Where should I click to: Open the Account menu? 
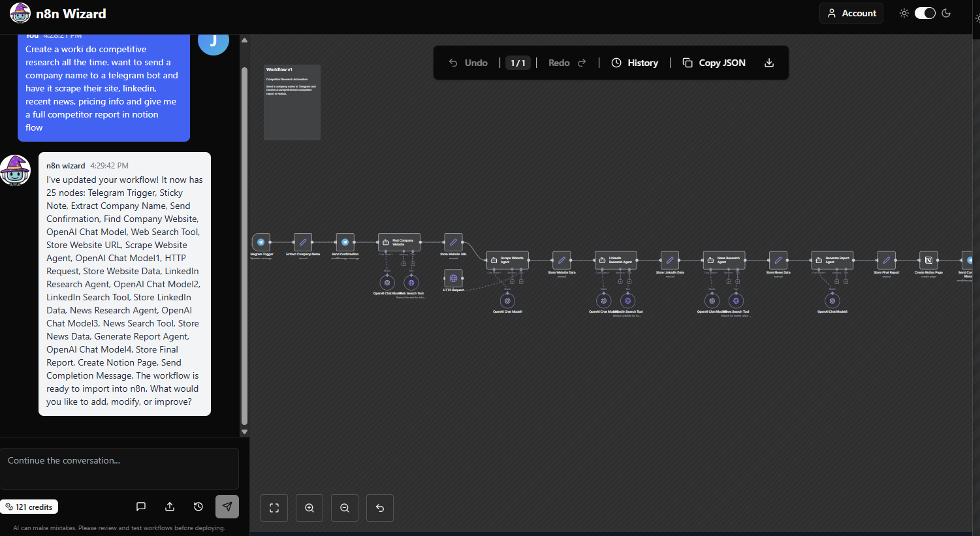[x=851, y=12]
